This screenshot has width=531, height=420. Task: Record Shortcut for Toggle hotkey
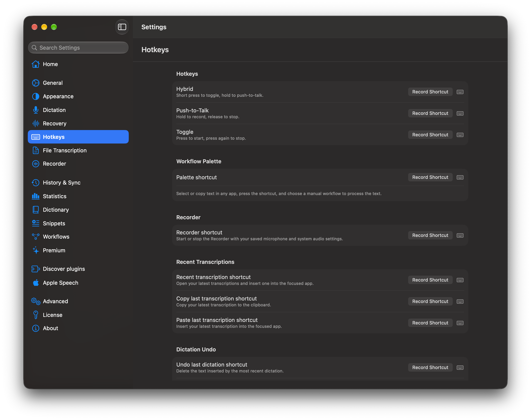point(430,134)
